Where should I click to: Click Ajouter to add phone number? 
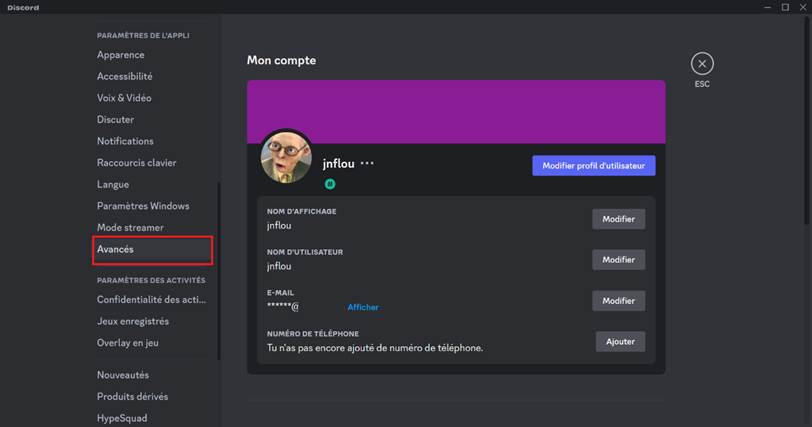[620, 342]
